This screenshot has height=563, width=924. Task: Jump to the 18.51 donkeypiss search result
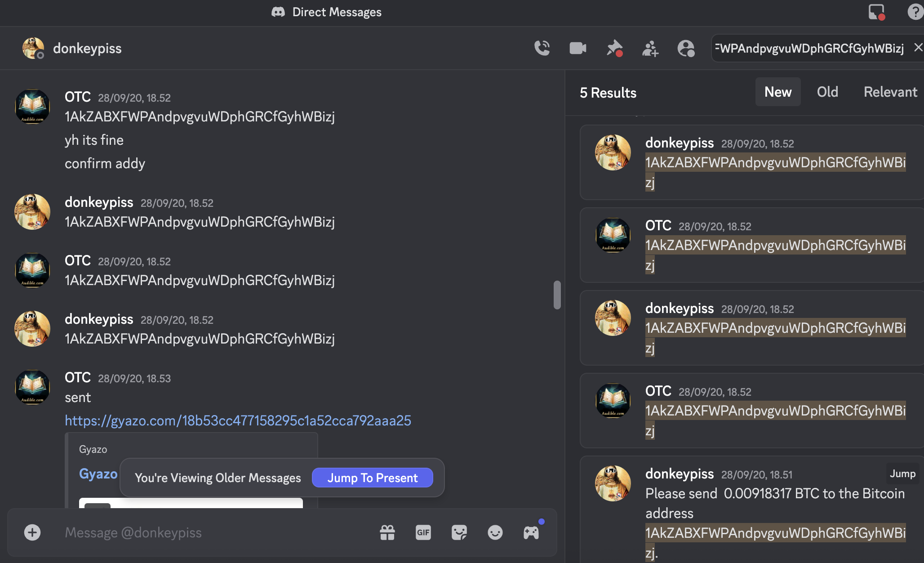point(902,474)
